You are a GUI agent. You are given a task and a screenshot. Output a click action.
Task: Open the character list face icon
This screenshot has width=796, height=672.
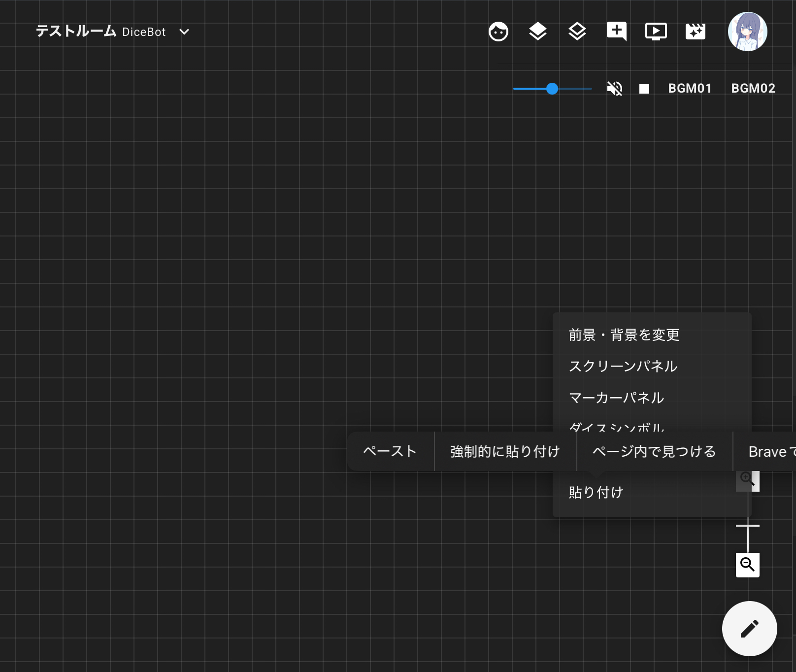(x=498, y=32)
